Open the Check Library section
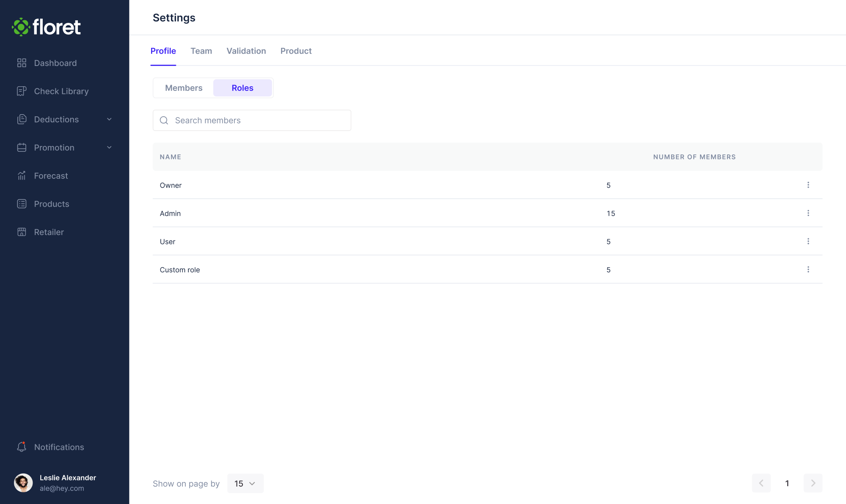Screen dimensions: 846x504 point(61,91)
